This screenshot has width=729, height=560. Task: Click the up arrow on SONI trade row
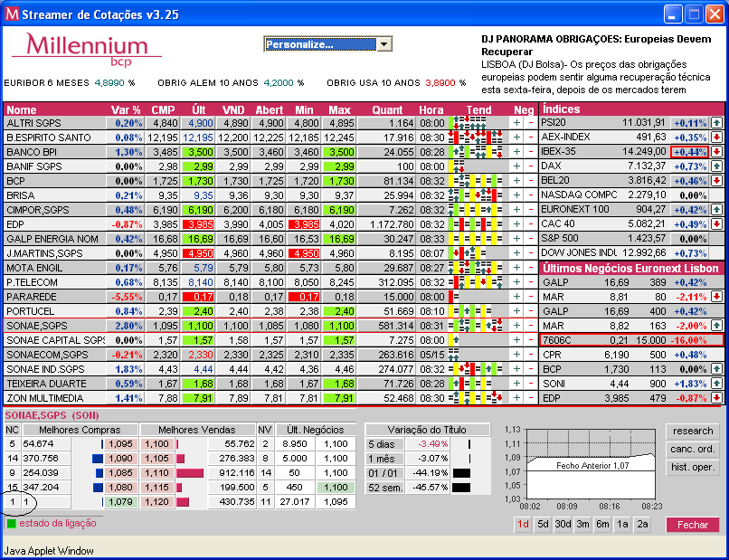pyautogui.click(x=716, y=384)
